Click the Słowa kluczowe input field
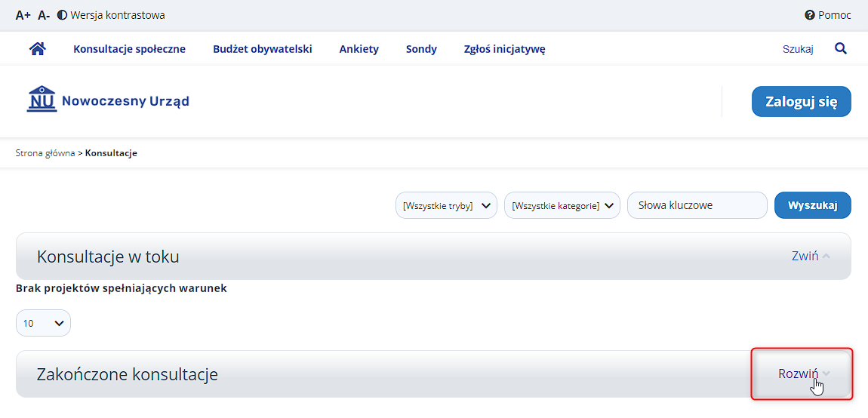 697,205
